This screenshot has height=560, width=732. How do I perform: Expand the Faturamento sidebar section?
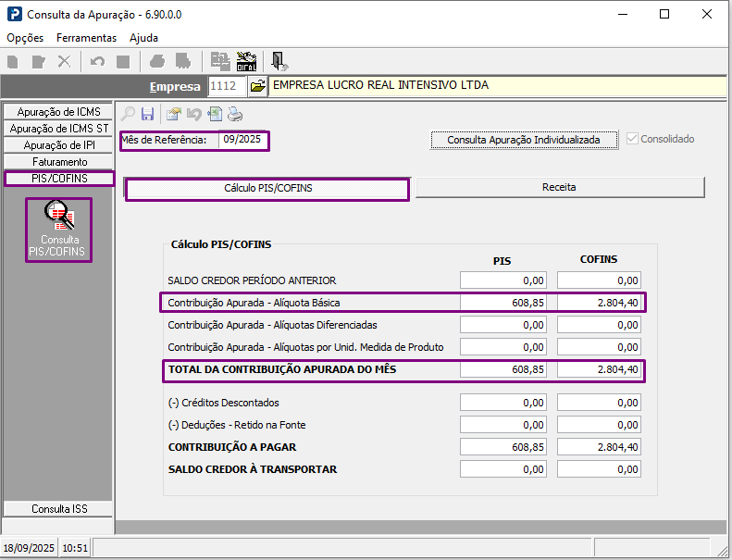coord(58,162)
